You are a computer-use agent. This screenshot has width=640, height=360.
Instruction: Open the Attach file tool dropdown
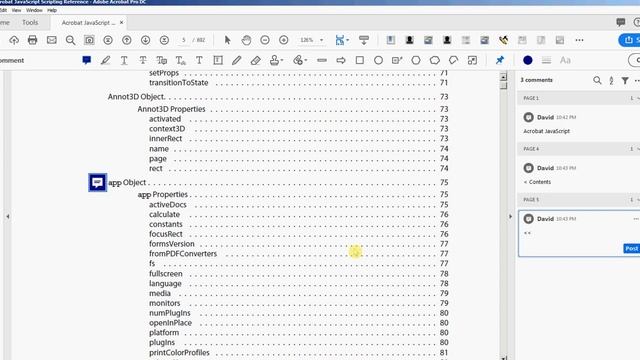[300, 60]
